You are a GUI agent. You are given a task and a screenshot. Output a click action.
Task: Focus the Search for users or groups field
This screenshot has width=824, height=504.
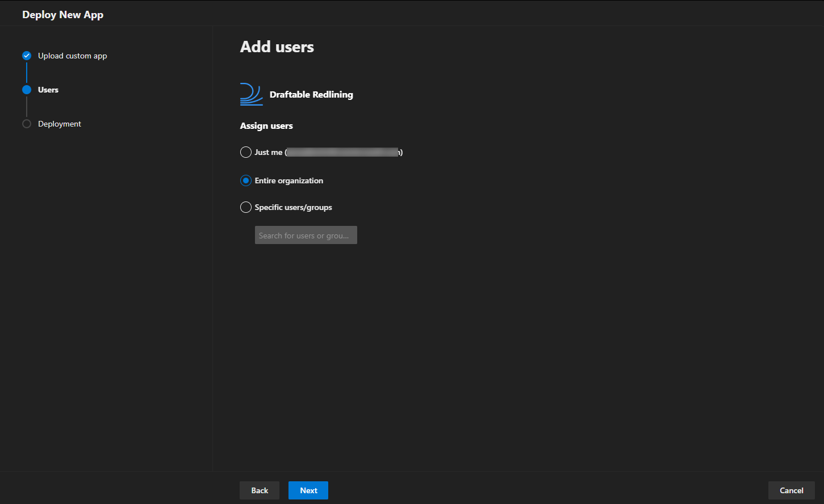pos(306,235)
